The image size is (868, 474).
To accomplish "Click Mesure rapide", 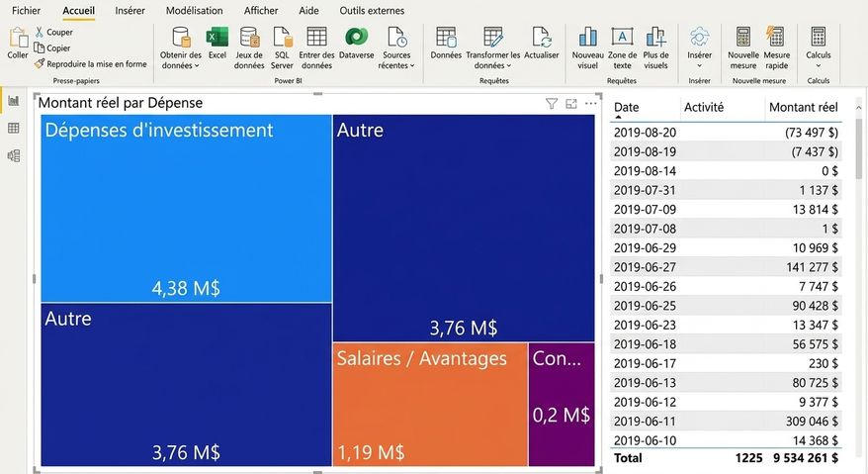I will coord(777,48).
